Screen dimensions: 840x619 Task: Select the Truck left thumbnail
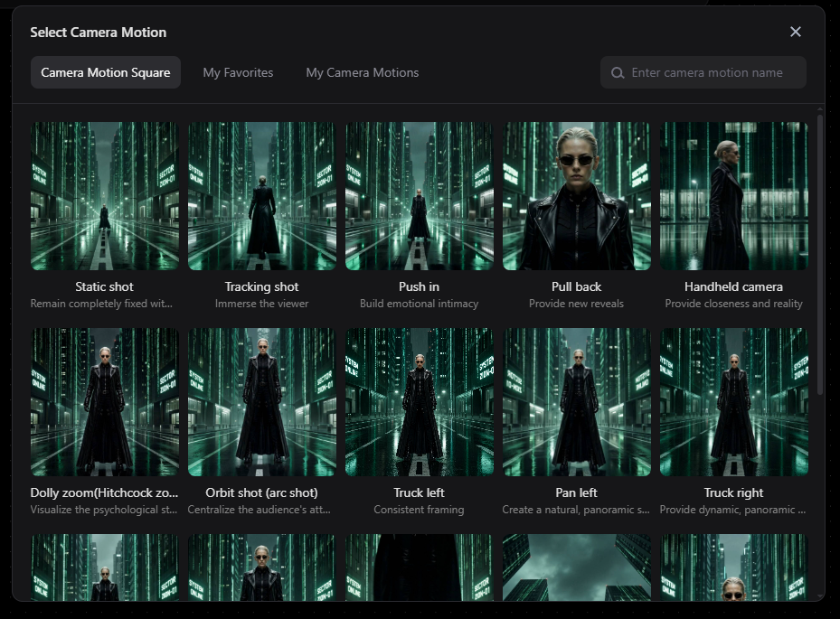pos(419,402)
